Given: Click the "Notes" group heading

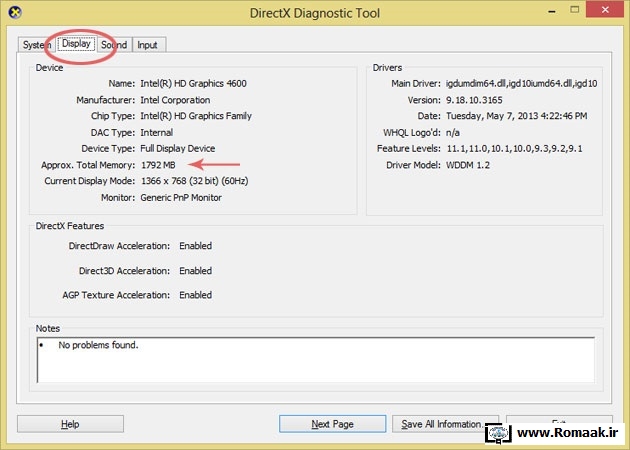Looking at the screenshot, I should click(x=48, y=328).
